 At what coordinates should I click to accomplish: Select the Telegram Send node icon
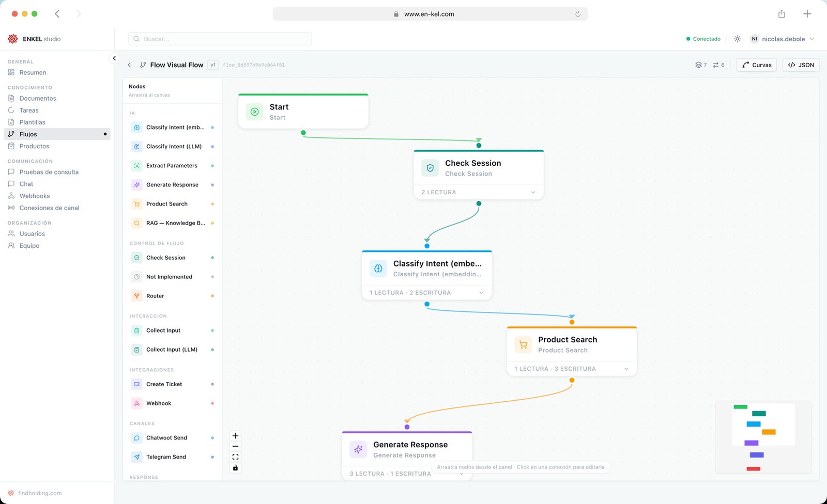(136, 456)
